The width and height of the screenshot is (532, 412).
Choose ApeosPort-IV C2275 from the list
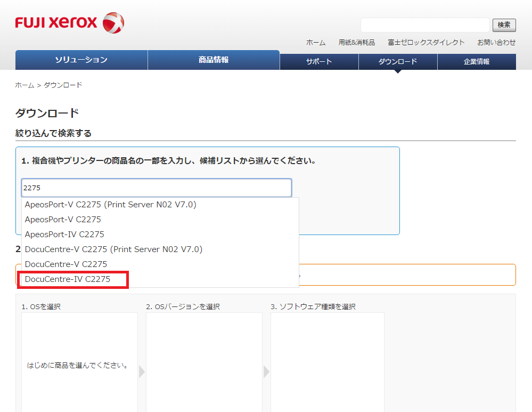click(x=64, y=235)
